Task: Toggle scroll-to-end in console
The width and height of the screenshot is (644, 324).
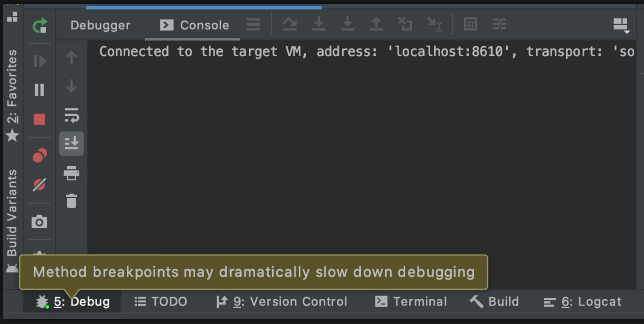Action: click(x=71, y=144)
